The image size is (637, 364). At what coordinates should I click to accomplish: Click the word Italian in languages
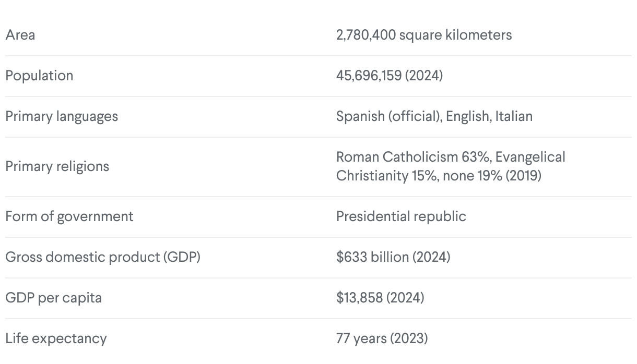click(x=514, y=116)
